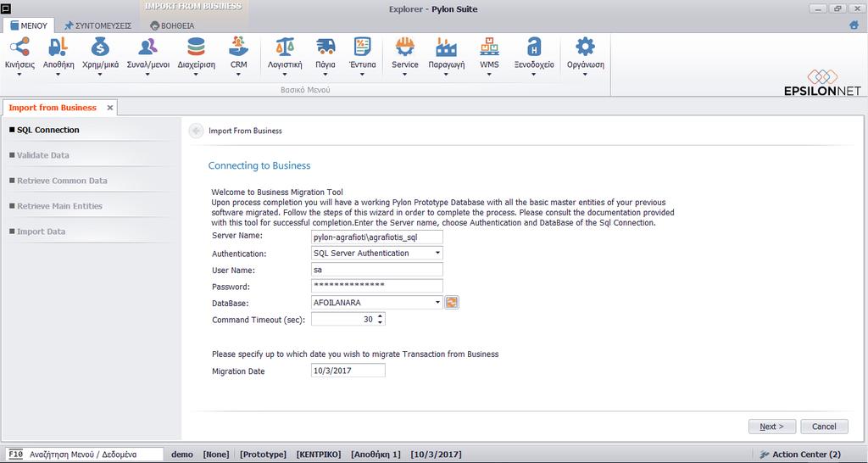
Task: Click the Next > button
Action: coord(772,427)
